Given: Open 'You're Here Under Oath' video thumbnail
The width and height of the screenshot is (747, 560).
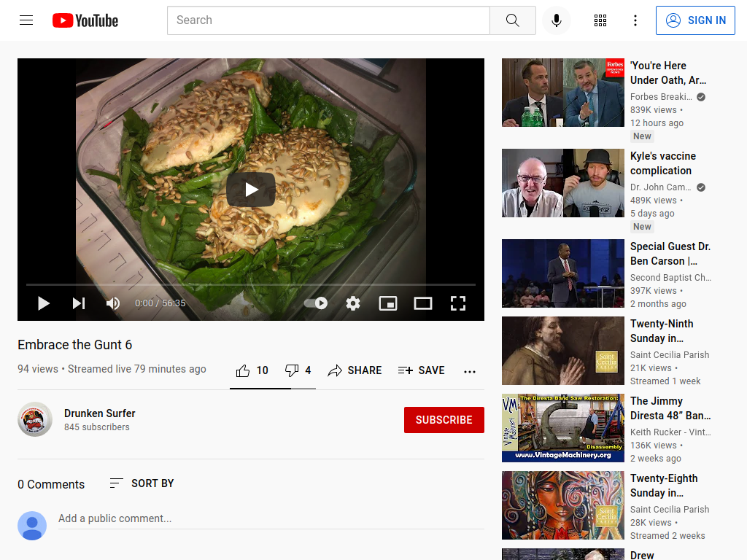Looking at the screenshot, I should click(563, 93).
